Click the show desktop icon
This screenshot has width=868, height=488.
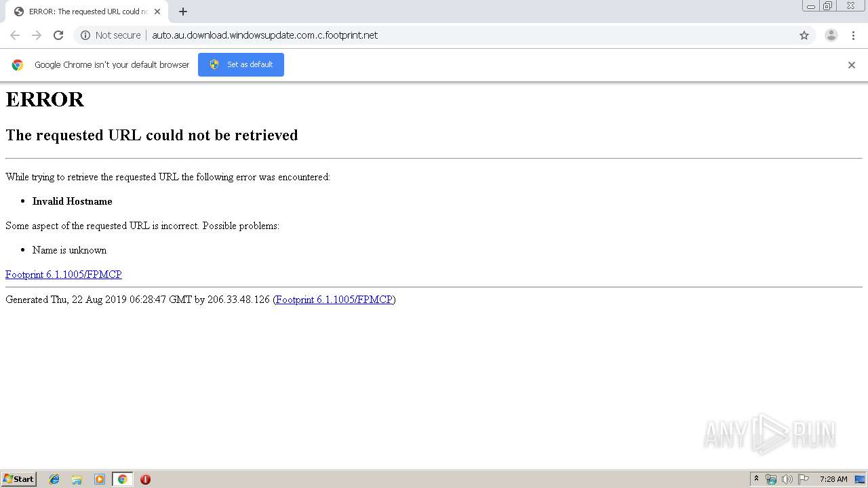coord(860,479)
